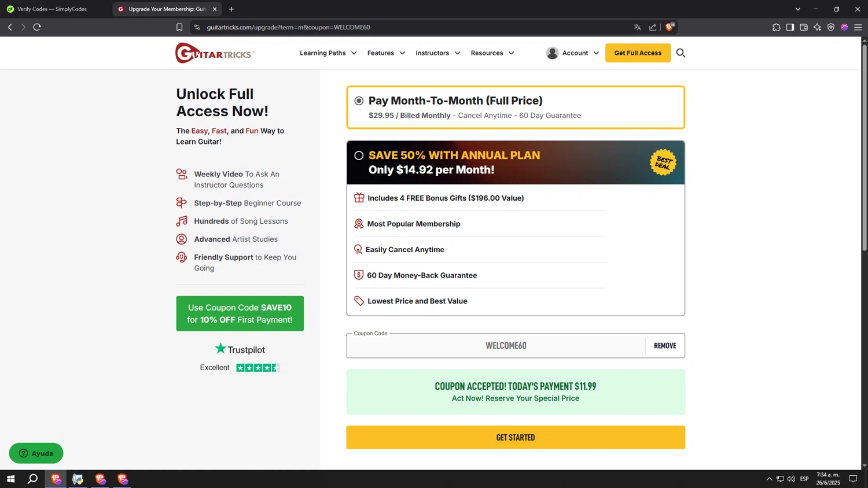Click the Trustpilot Excellent rating stars

[258, 368]
